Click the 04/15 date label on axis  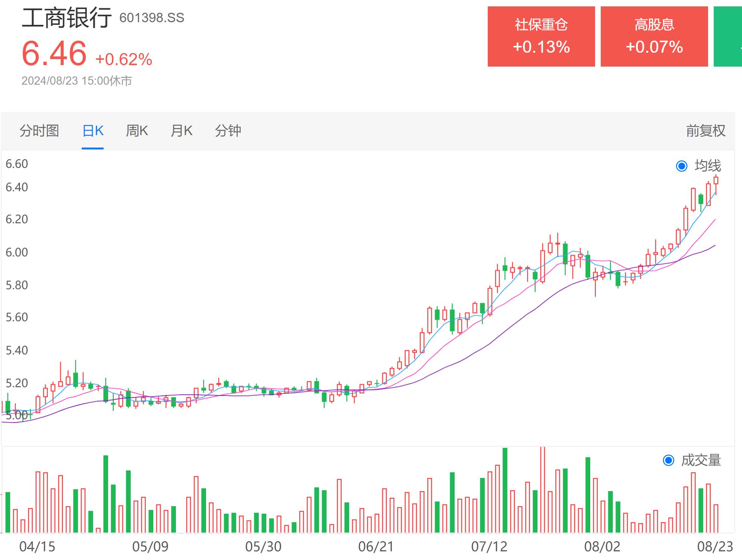tap(37, 546)
